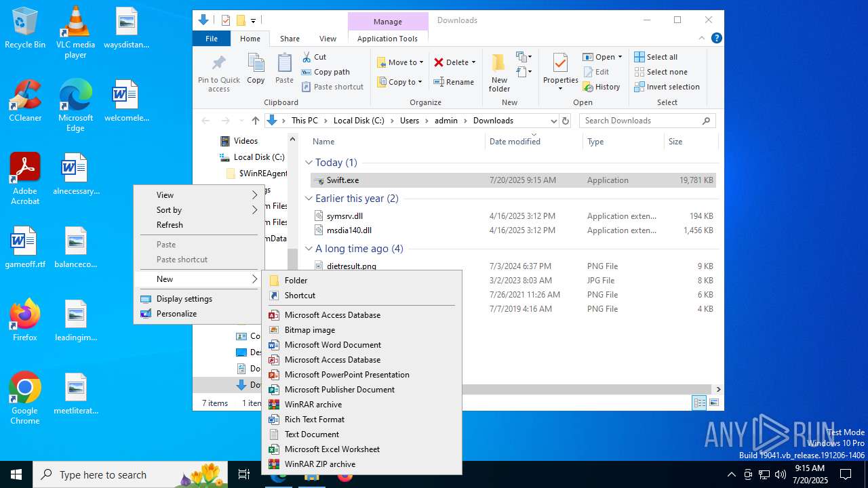Open the File tab
868x488 pixels.
(x=212, y=39)
